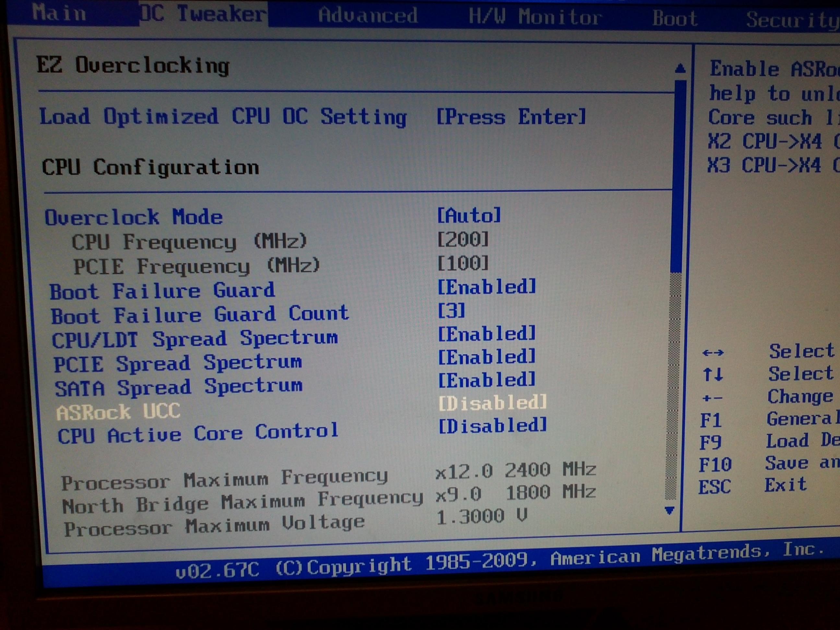Switch to the Advanced tab
This screenshot has width=840, height=630.
point(368,15)
